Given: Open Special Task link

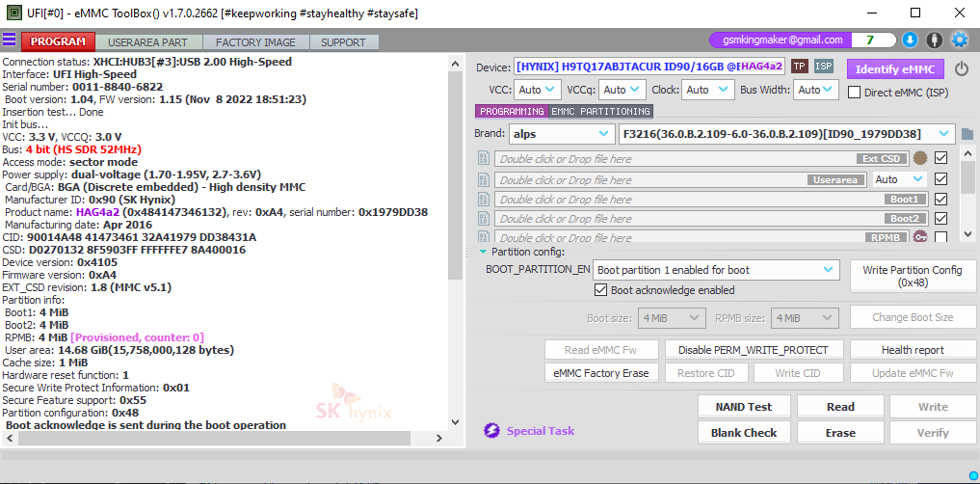Looking at the screenshot, I should point(540,431).
